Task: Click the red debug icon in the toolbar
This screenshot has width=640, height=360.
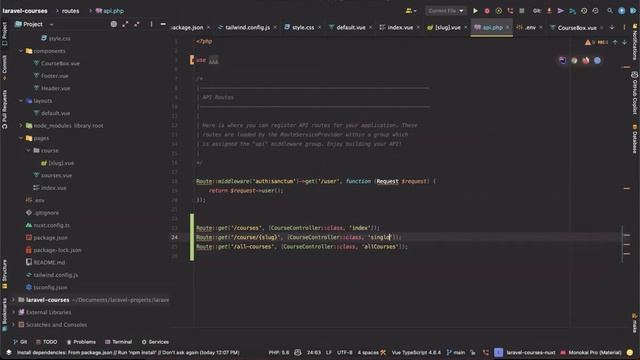Action: [x=487, y=11]
